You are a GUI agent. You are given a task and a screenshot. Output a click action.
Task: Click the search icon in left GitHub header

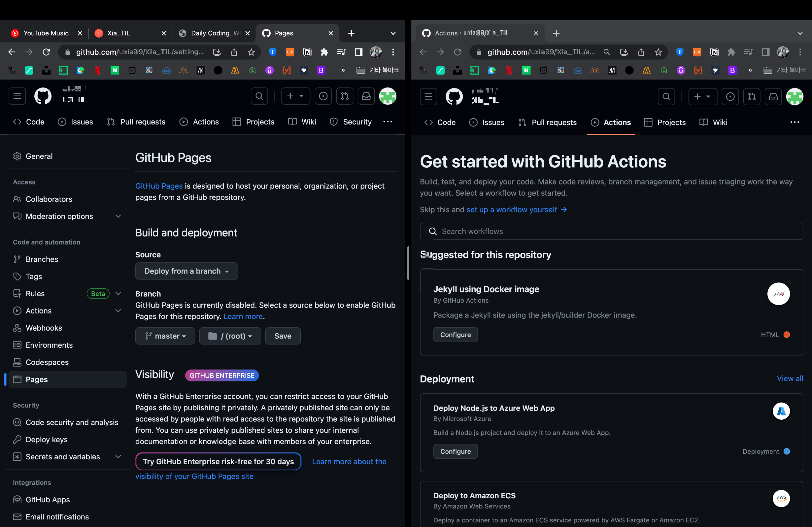pos(259,96)
